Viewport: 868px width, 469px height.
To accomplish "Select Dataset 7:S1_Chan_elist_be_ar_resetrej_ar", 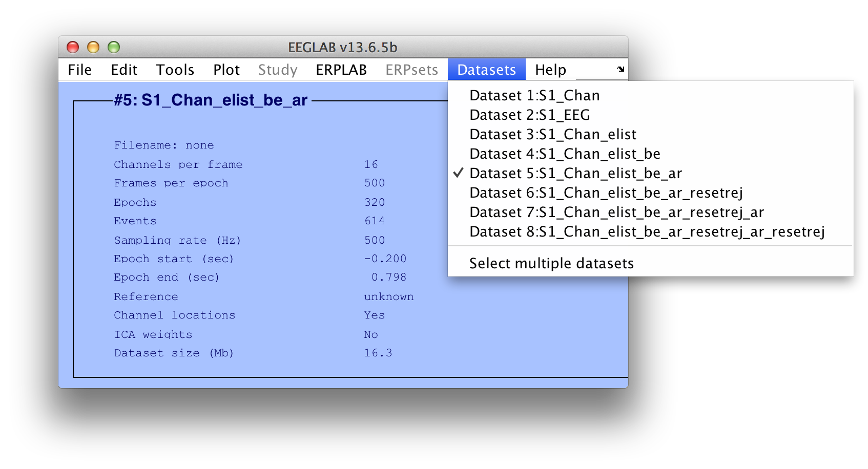I will (651, 212).
